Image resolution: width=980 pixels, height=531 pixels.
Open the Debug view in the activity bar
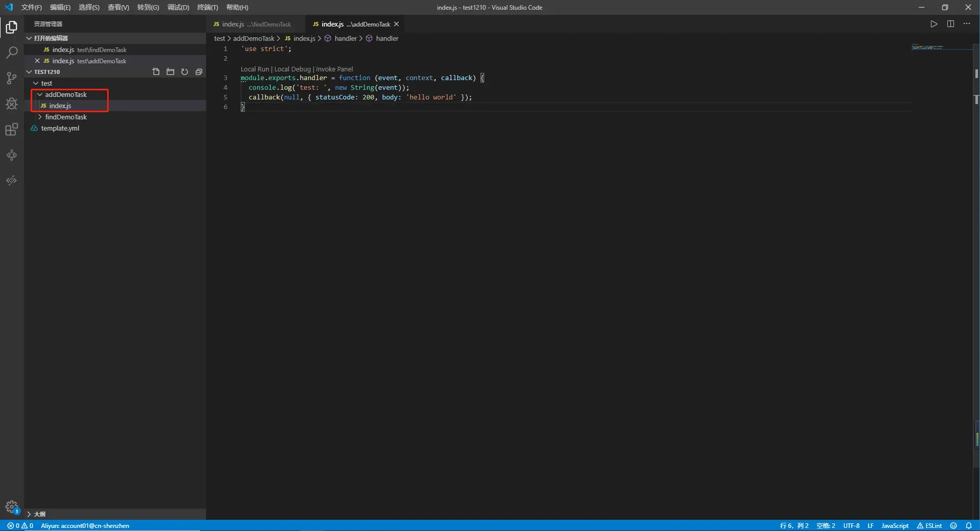coord(11,104)
